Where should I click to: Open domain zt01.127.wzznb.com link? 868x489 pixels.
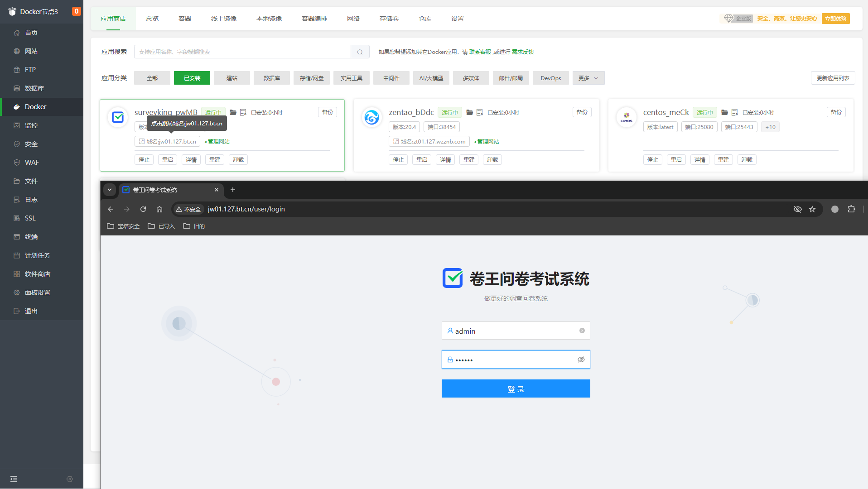tap(429, 142)
